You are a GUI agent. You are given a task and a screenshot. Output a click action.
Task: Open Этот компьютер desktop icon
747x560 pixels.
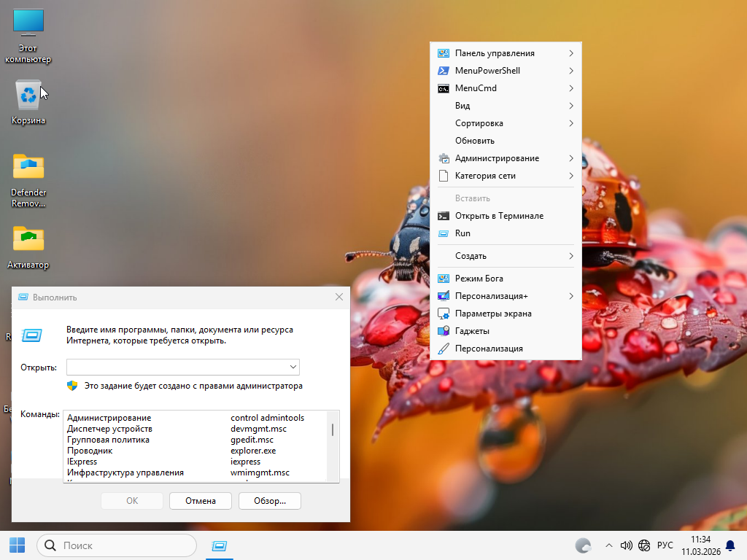pos(28,23)
